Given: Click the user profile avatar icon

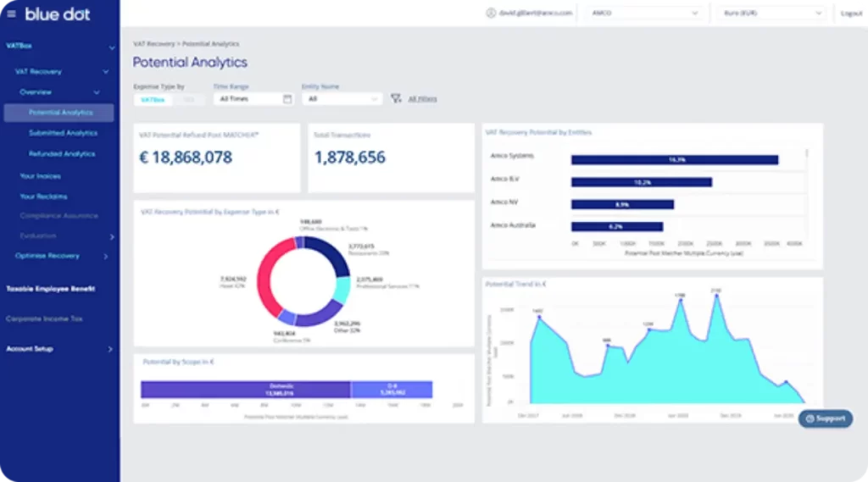Looking at the screenshot, I should 490,13.
